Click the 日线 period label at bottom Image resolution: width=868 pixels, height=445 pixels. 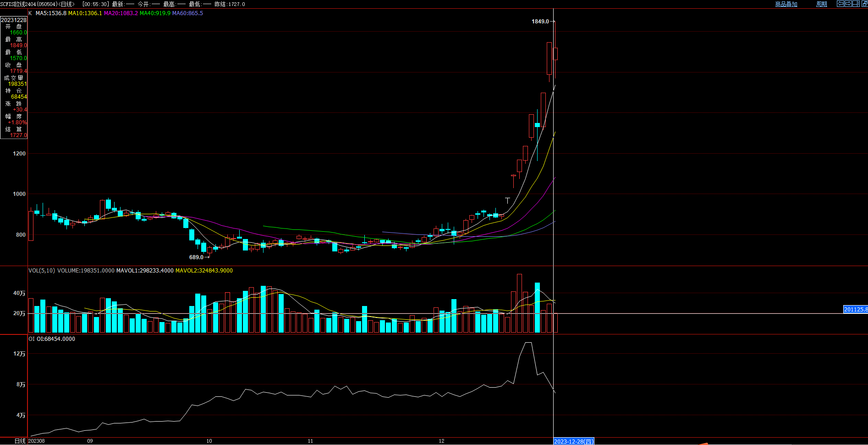(20, 441)
